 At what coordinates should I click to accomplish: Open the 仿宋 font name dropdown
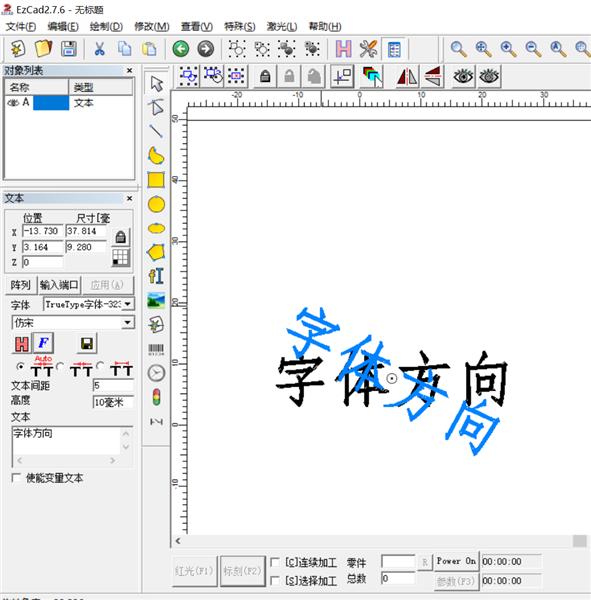coord(127,323)
